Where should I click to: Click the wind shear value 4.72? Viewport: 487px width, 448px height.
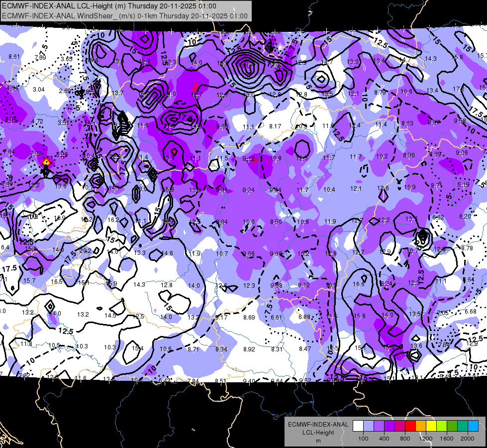coord(37,121)
